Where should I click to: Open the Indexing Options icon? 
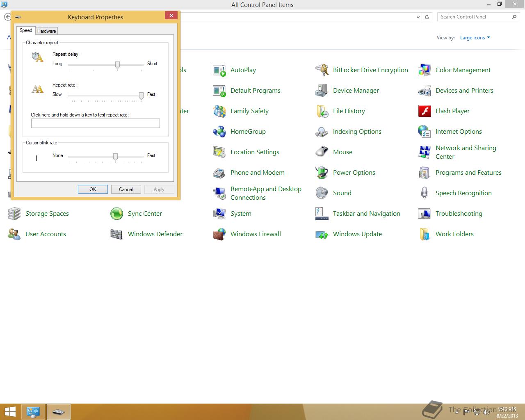[322, 132]
